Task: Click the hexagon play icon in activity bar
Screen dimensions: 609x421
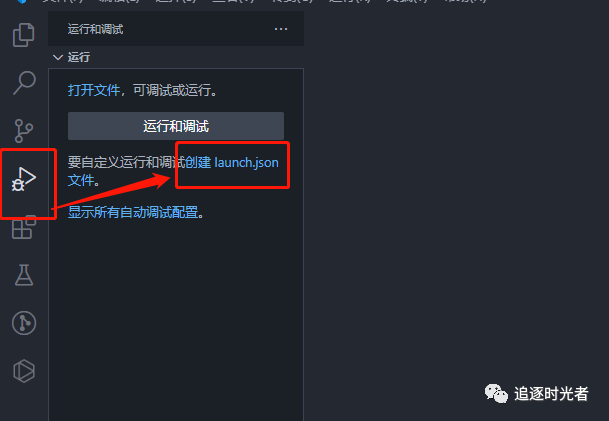Action: pyautogui.click(x=24, y=371)
